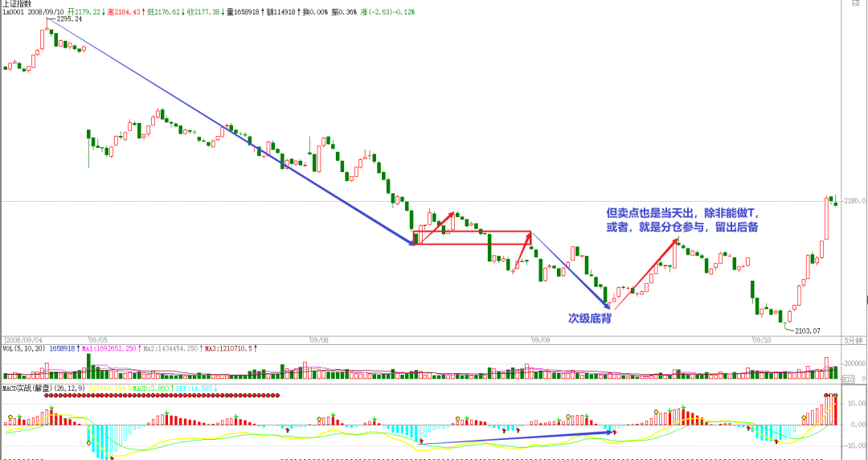
Task: Click the MA1 volume average value
Action: pos(112,348)
